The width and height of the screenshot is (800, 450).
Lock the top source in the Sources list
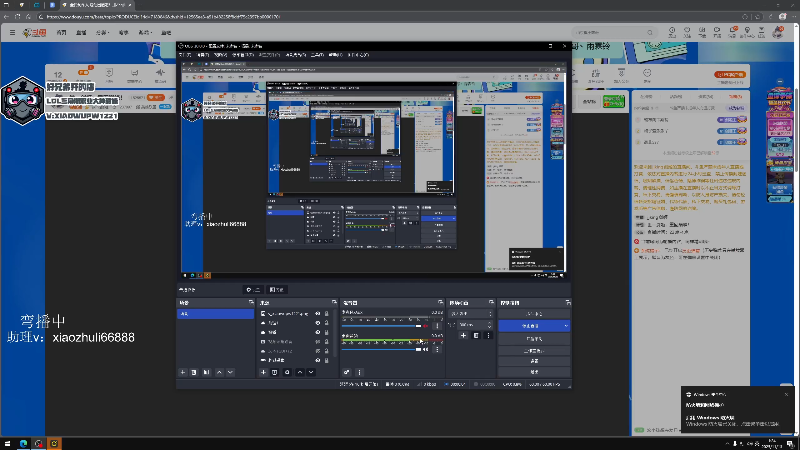coord(327,314)
